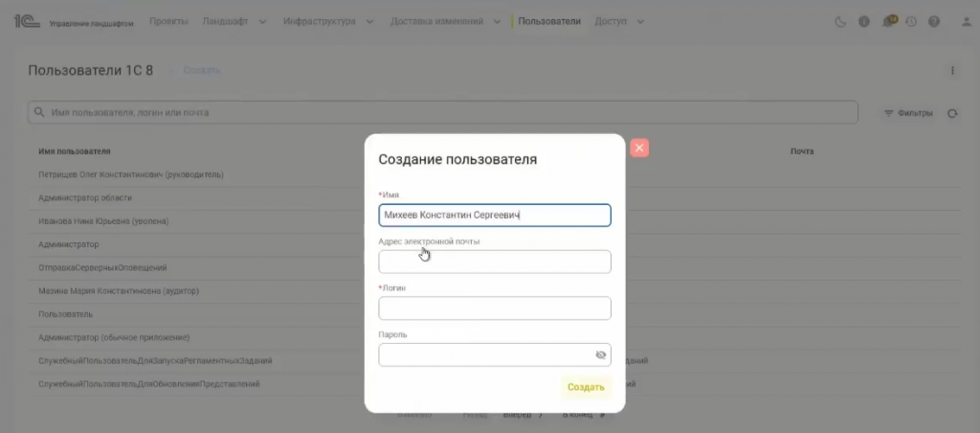
Task: Click the 1C logo in the header
Action: click(x=26, y=22)
